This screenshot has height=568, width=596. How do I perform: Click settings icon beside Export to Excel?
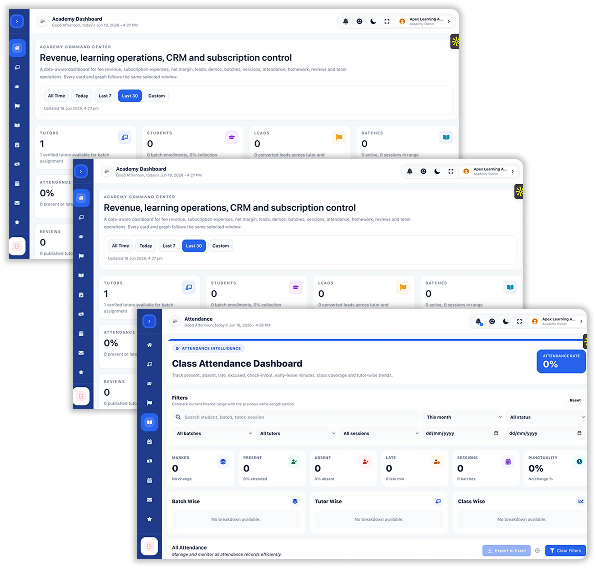(x=537, y=551)
